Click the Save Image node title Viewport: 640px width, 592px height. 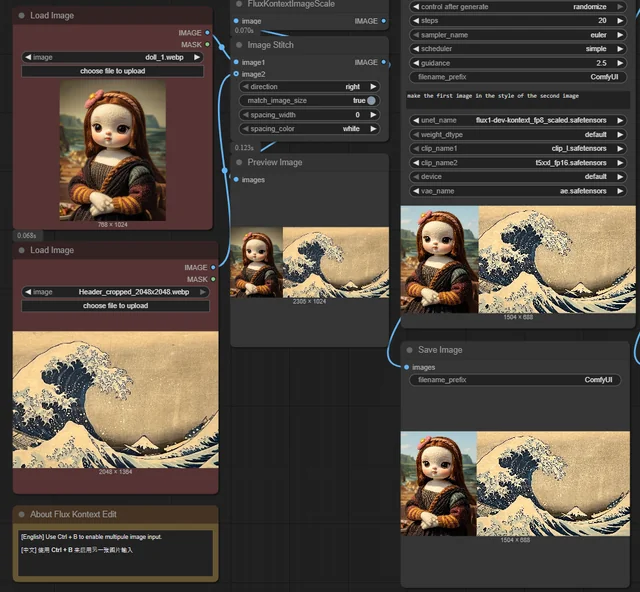440,350
